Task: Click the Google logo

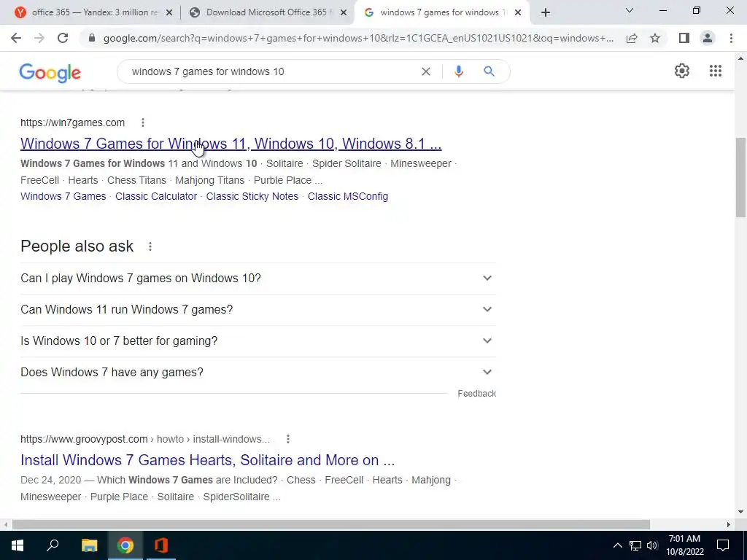Action: coord(50,72)
